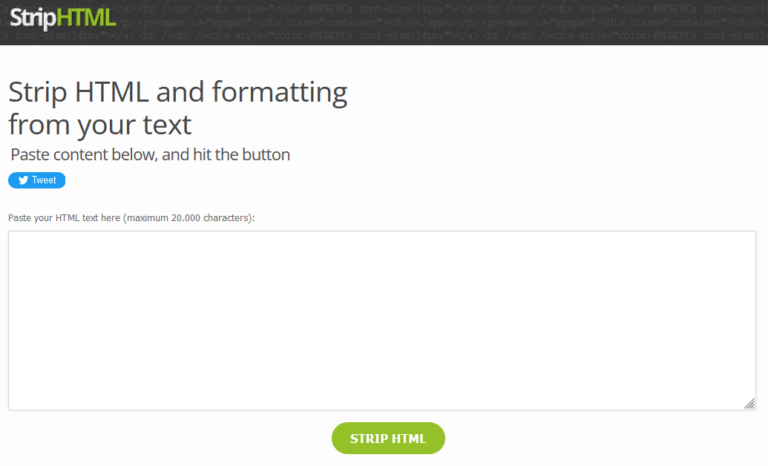This screenshot has width=768, height=466.
Task: Click the 'from your text' heading line
Action: tap(100, 124)
